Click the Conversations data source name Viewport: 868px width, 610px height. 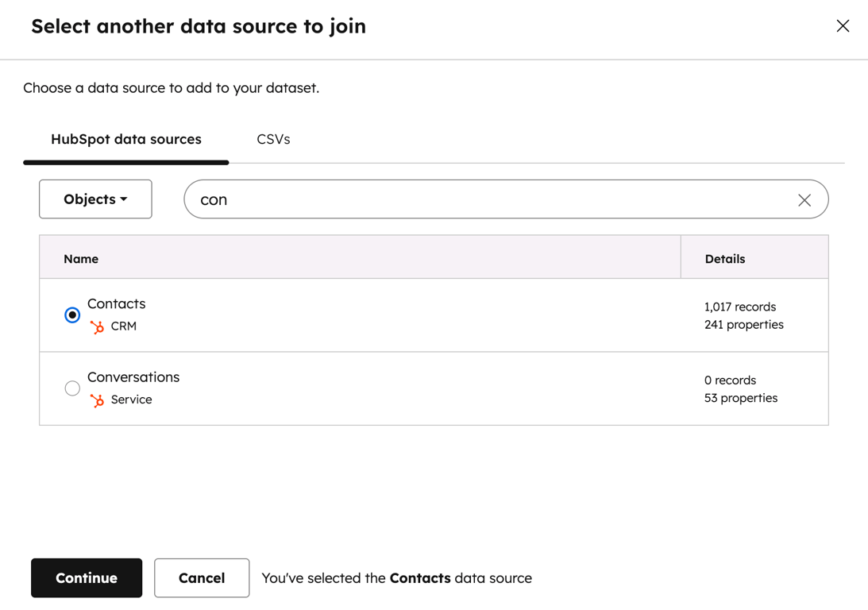[x=133, y=377]
